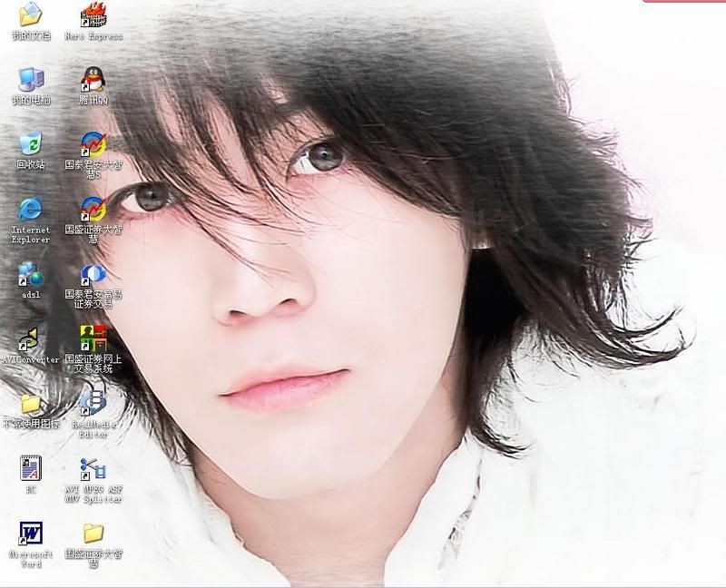Open the 国盛证券大智慧 folder in the bottom row
The height and width of the screenshot is (588, 726).
(93, 534)
